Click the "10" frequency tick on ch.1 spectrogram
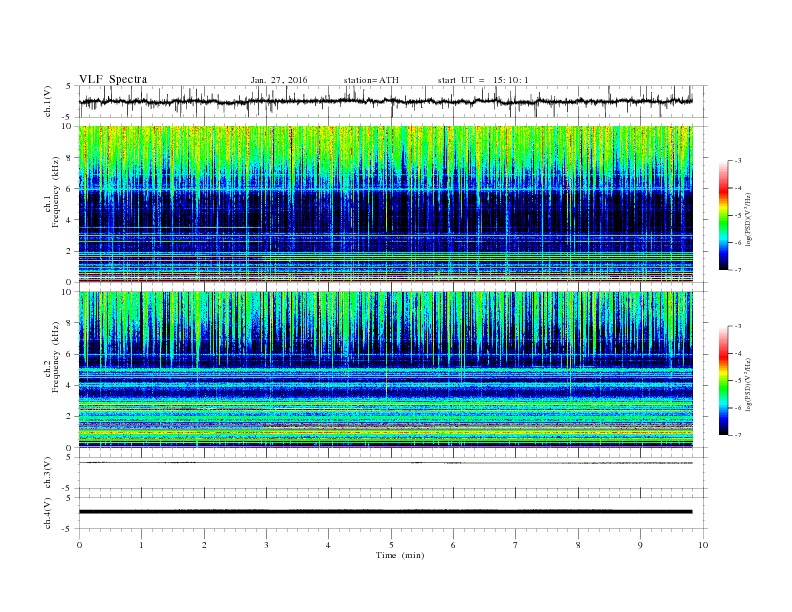 click(x=67, y=126)
